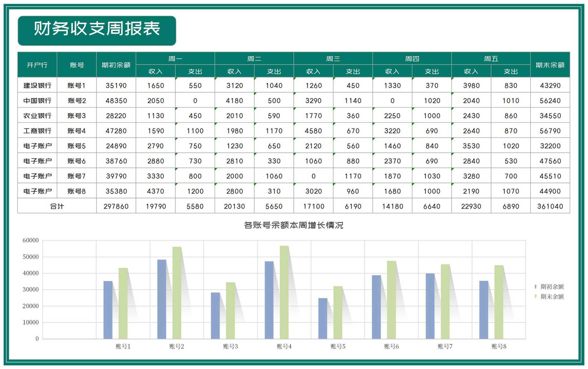Click the 账号5 cell for 电子账户
This screenshot has width=588, height=369.
(77, 146)
